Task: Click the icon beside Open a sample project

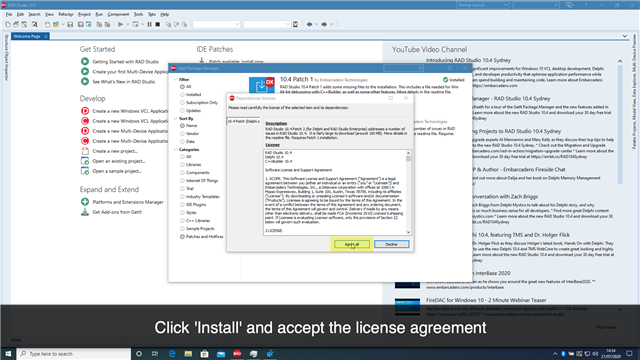Action: [x=85, y=171]
